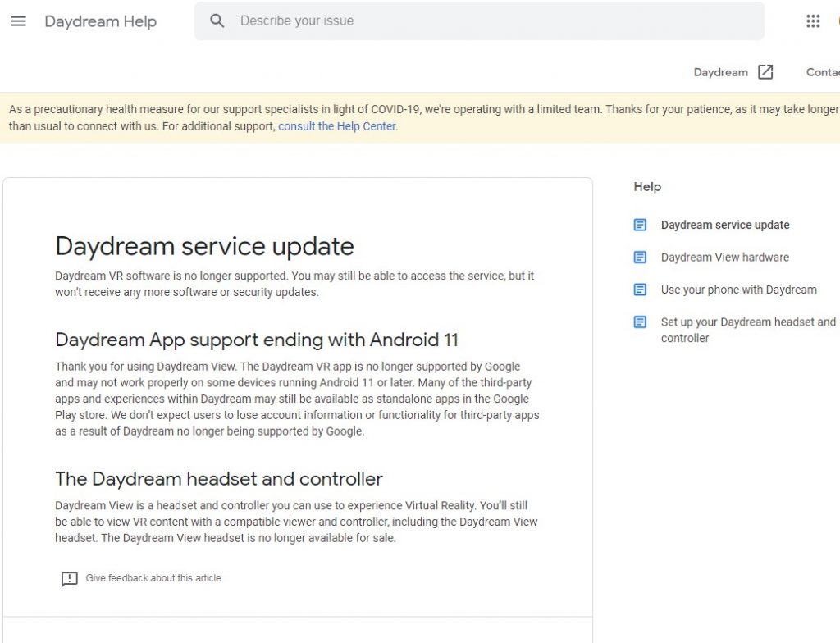Open the hamburger main menu
This screenshot has height=643, width=840.
click(19, 21)
